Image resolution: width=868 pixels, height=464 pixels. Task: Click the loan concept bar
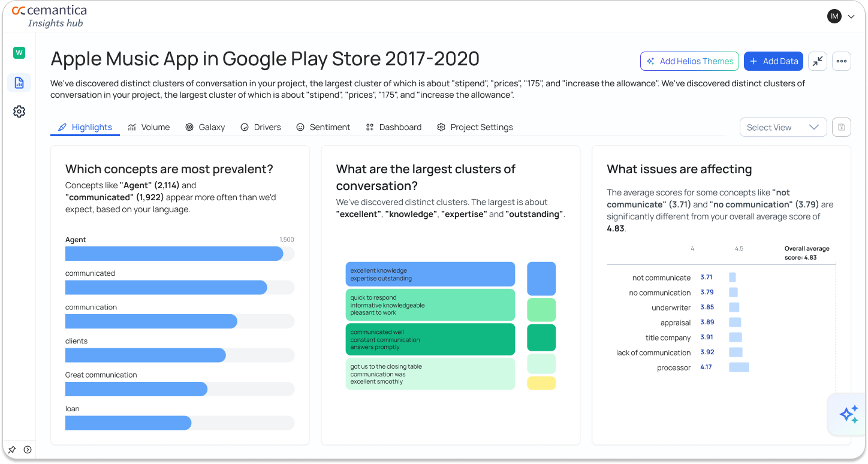tap(180, 423)
